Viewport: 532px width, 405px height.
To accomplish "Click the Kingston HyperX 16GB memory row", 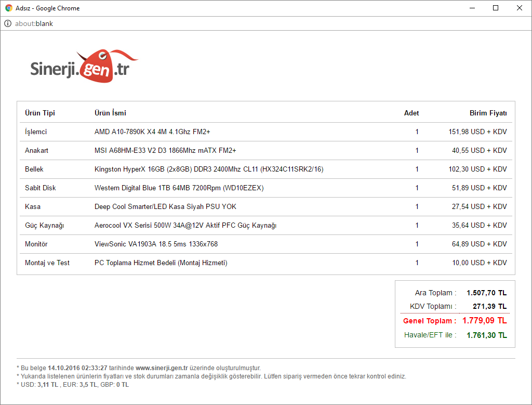I will (209, 169).
